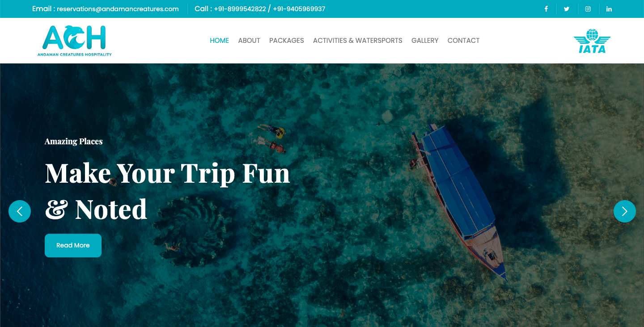
Task: Open the CONTACT page
Action: [463, 41]
